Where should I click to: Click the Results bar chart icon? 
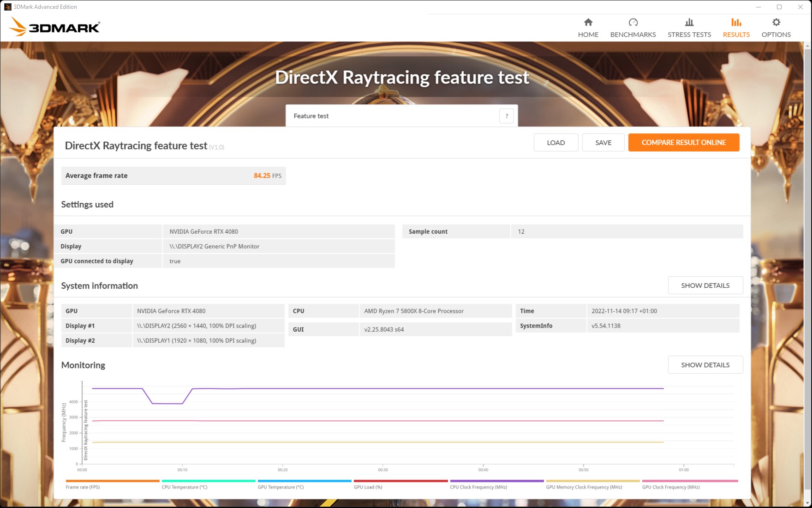[x=736, y=22]
